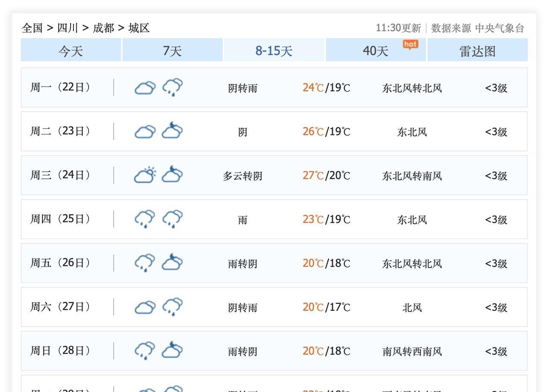547x392 pixels.
Task: Click the night cloud icon for Sunday 28日
Action: point(172,351)
